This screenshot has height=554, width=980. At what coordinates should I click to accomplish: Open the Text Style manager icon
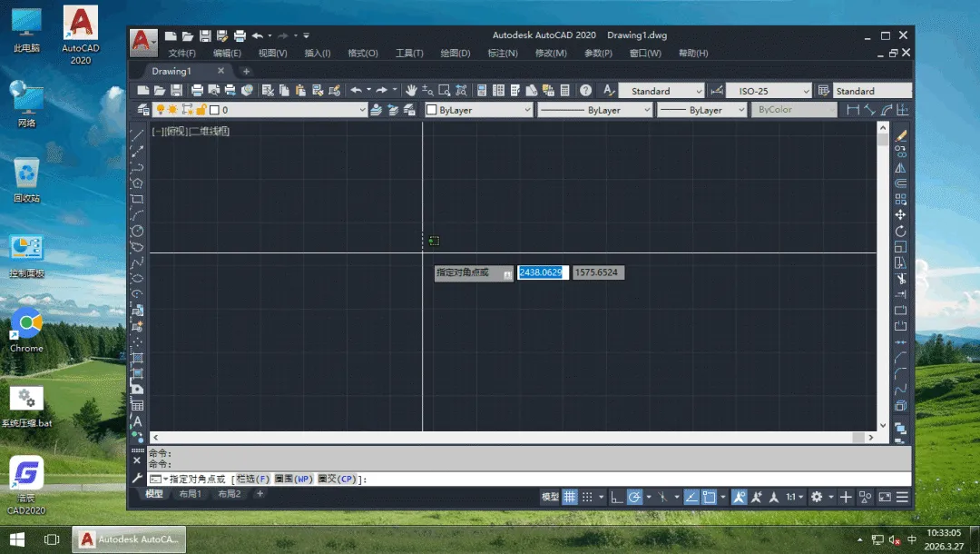[x=609, y=91]
